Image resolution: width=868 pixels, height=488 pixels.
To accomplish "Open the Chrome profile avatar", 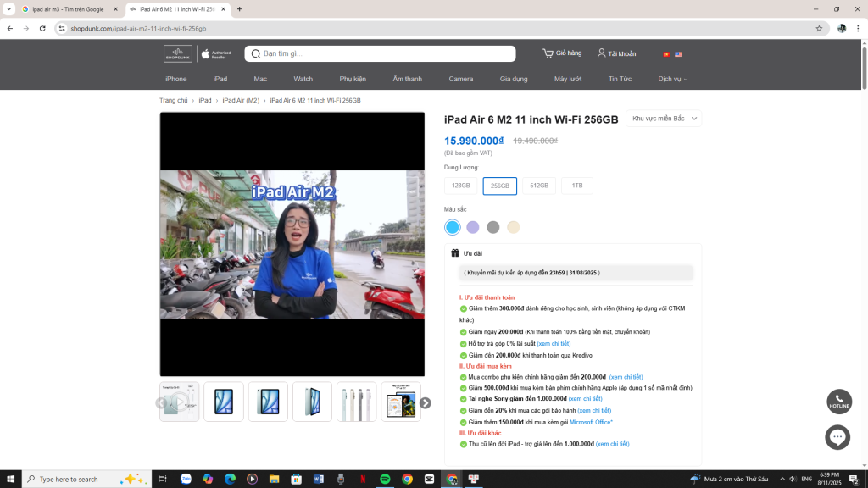I will (842, 28).
